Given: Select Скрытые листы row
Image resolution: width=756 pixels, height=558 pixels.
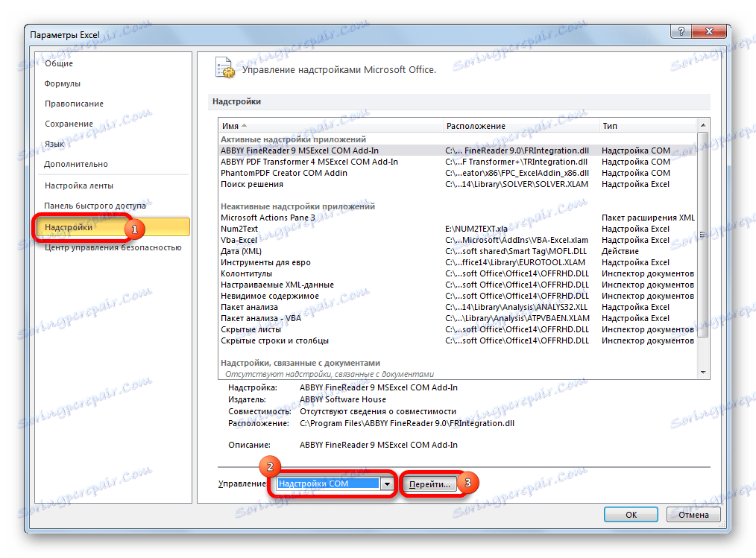Looking at the screenshot, I should click(458, 329).
